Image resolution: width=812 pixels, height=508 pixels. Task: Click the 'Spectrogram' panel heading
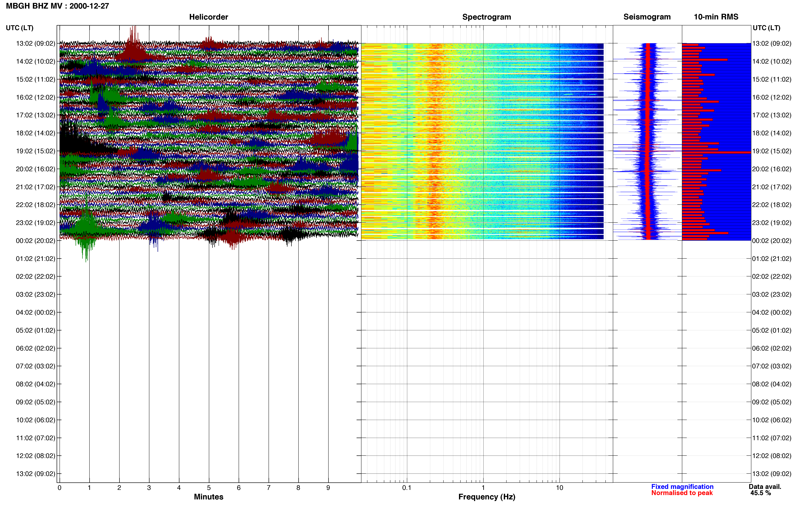487,17
